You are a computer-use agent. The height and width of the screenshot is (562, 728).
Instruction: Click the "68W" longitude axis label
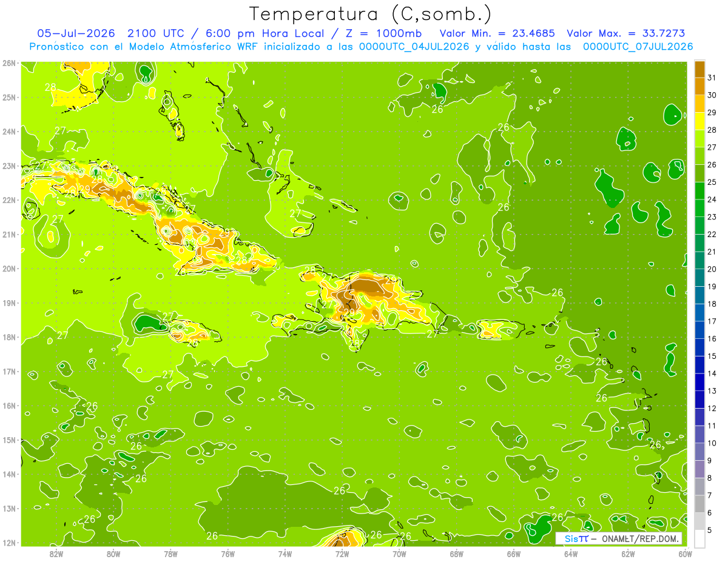[457, 554]
